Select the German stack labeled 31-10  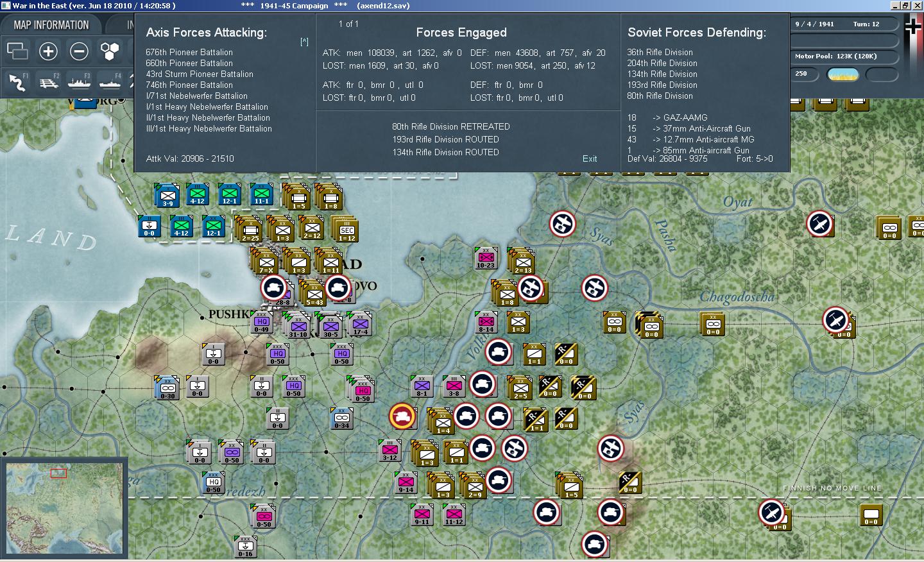tap(297, 326)
